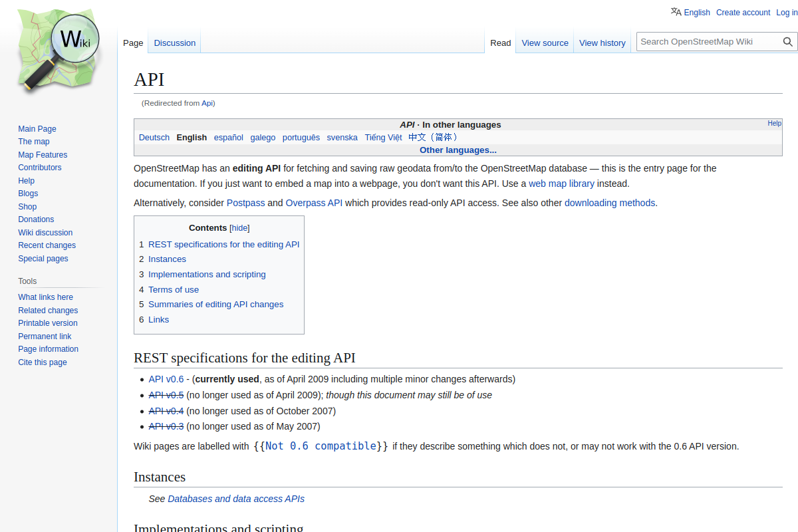Open the struck-through API v0.5 link
This screenshot has height=532, width=798.
pos(166,395)
